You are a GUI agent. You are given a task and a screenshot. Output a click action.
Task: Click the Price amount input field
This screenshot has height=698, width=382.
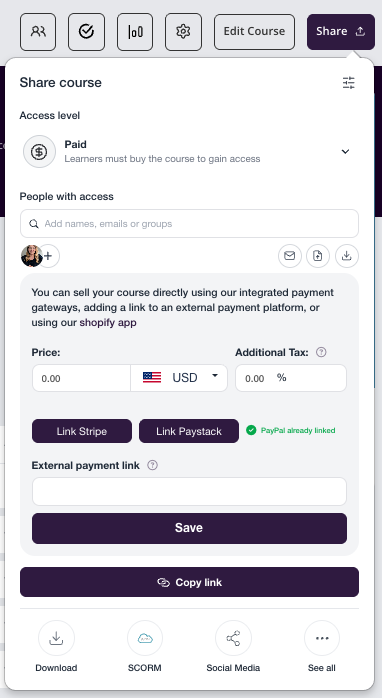click(x=81, y=378)
